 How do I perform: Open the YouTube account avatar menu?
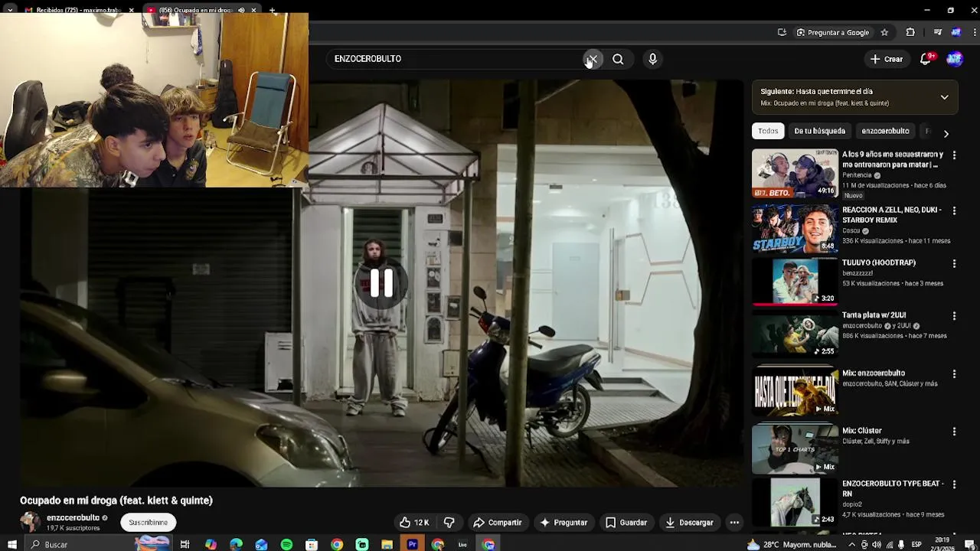coord(955,59)
